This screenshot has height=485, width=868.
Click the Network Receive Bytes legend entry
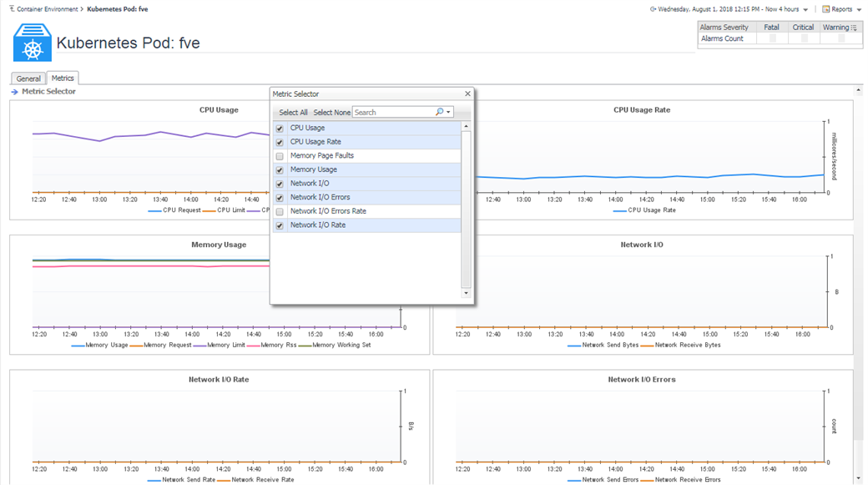pyautogui.click(x=681, y=345)
